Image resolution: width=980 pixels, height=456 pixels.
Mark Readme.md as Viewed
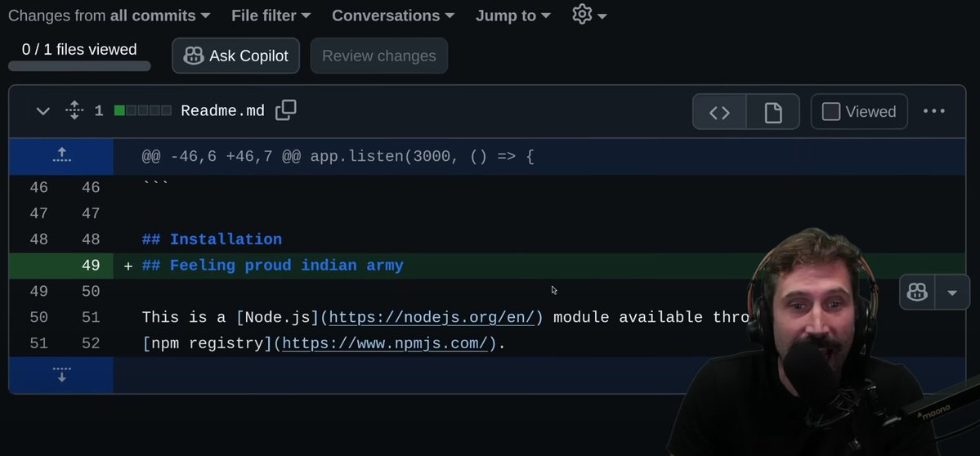[859, 112]
